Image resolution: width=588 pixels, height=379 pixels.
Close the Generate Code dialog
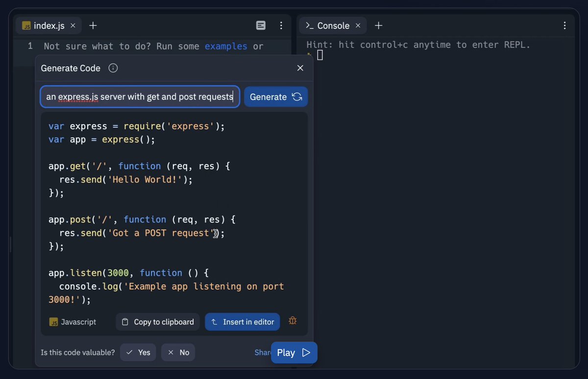point(300,68)
